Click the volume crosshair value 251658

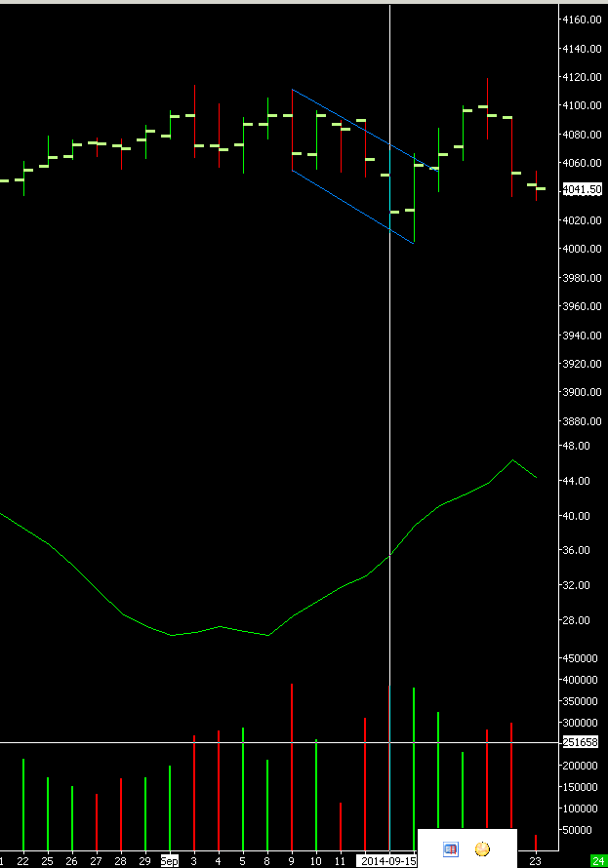tap(581, 742)
